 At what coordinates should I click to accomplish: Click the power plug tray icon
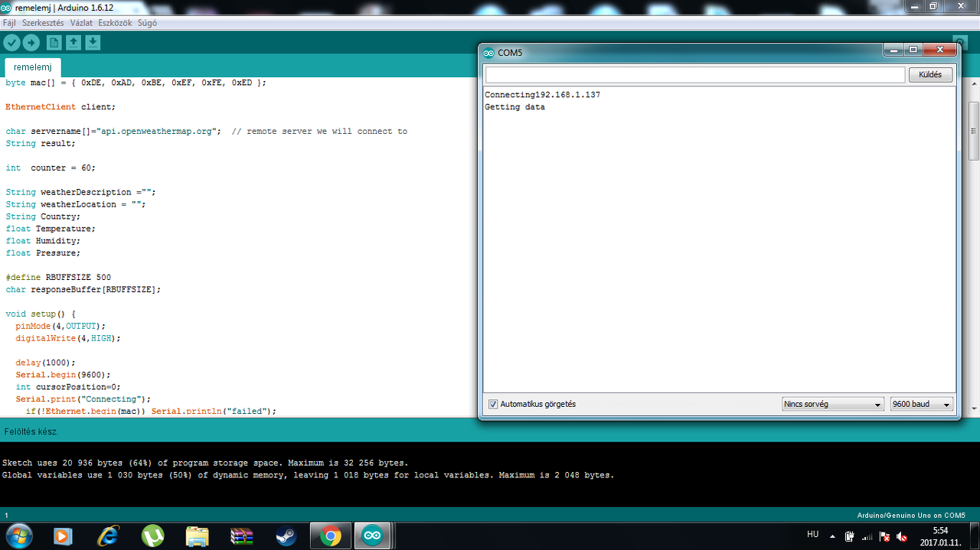(850, 536)
